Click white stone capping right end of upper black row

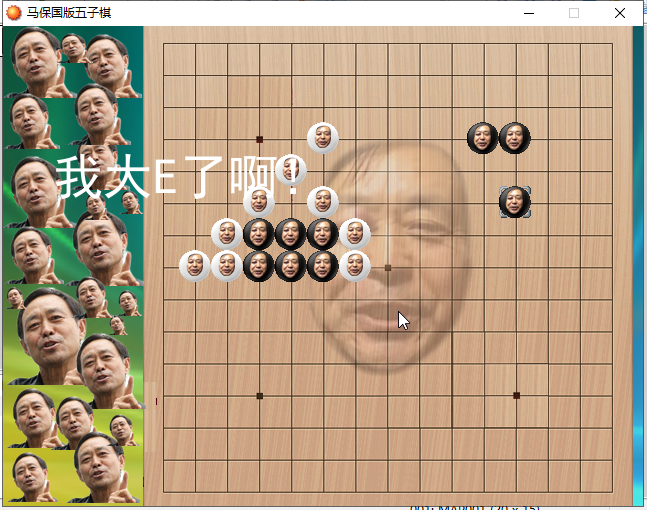[355, 234]
